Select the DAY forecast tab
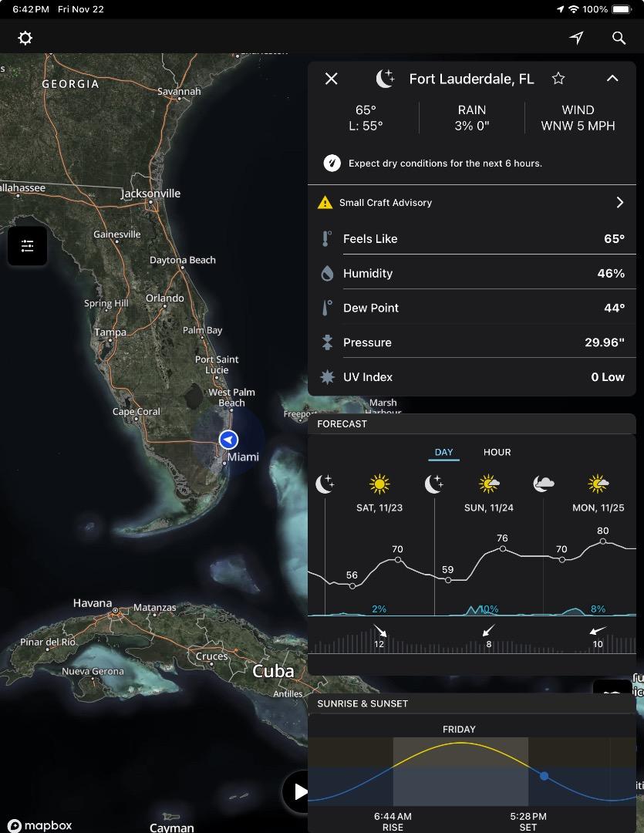Screen dimensions: 644x833 click(x=443, y=452)
